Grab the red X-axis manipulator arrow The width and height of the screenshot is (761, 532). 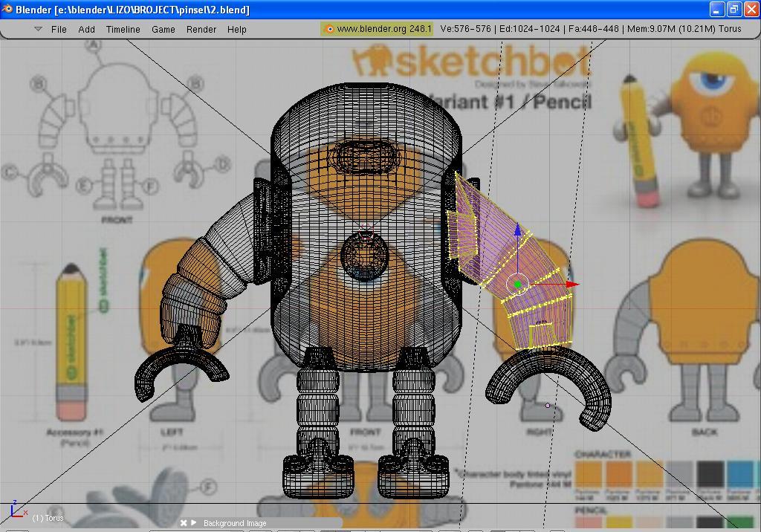coord(572,285)
